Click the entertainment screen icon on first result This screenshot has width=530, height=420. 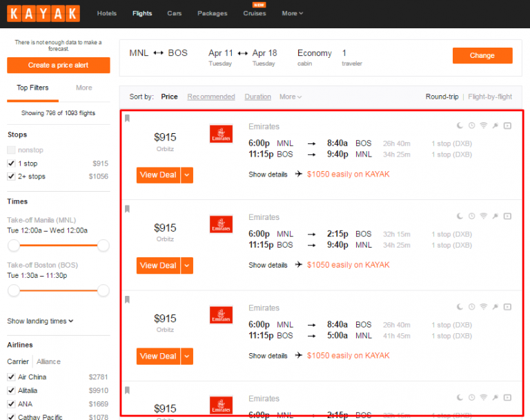point(507,126)
